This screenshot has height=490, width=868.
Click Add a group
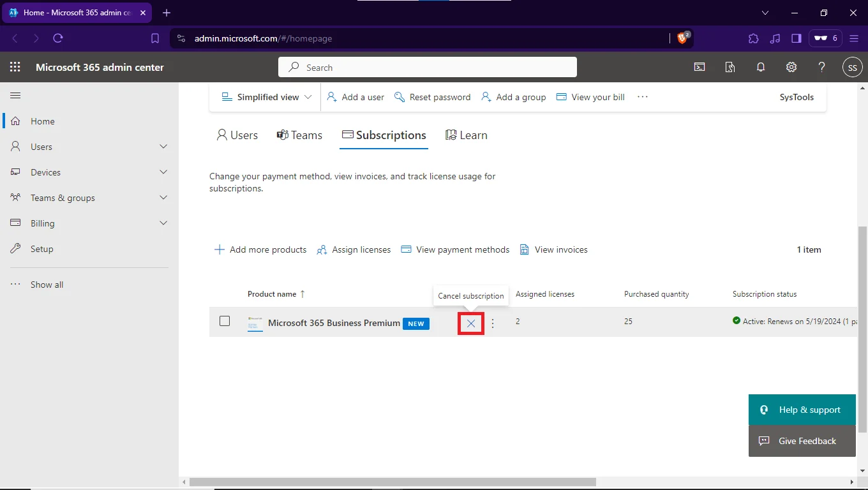click(514, 97)
